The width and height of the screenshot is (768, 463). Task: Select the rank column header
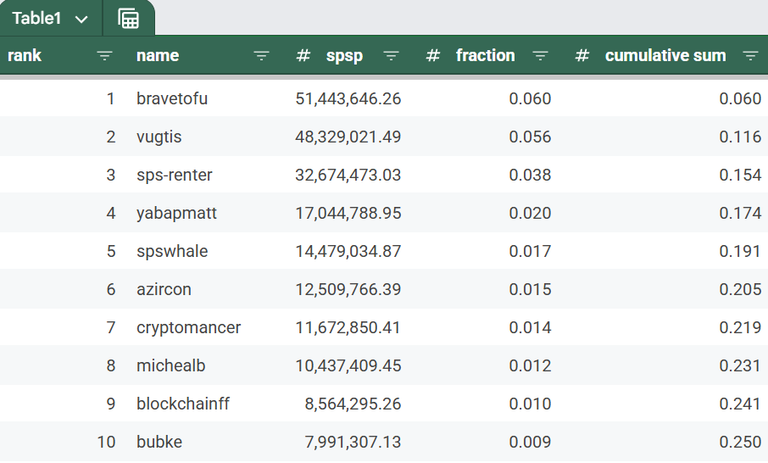pos(24,55)
